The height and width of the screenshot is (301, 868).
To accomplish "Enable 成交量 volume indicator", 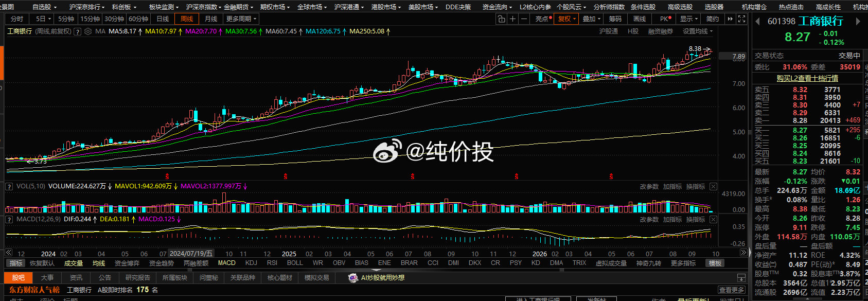I will pos(74,263).
